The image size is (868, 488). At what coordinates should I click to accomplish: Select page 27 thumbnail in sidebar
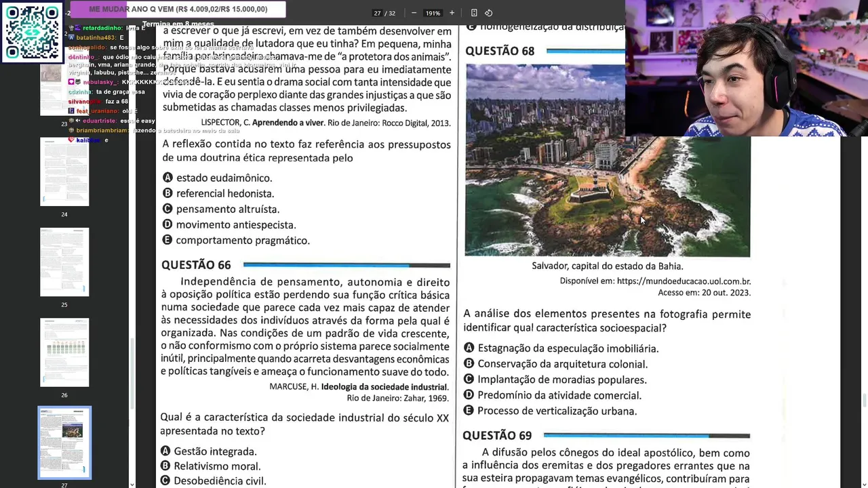pyautogui.click(x=64, y=443)
